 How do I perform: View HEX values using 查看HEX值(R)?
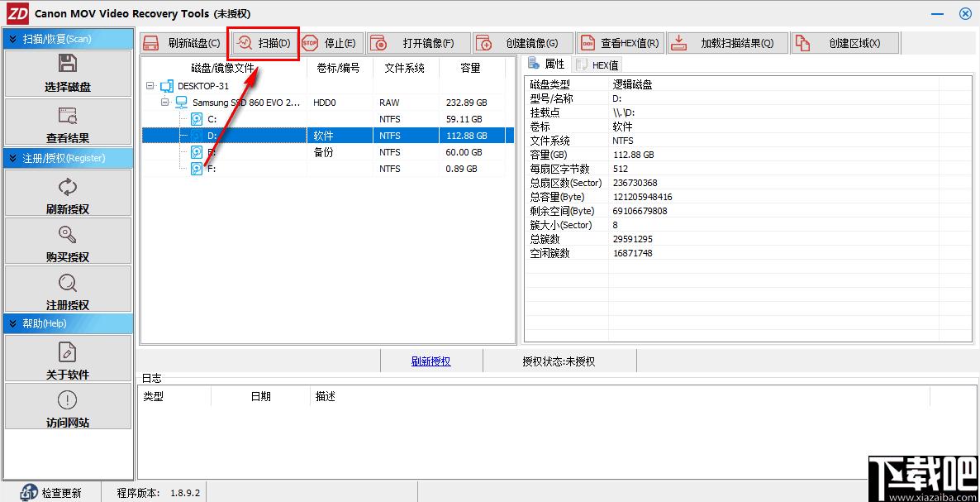620,43
